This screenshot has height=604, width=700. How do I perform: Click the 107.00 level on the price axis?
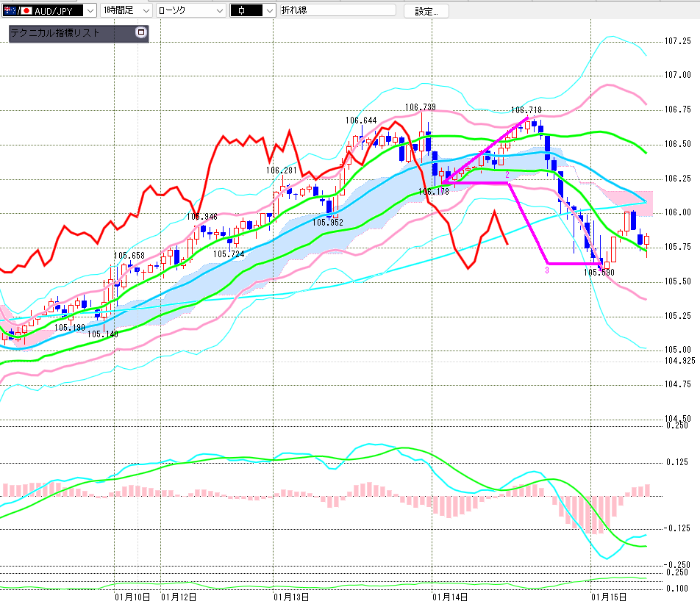coord(678,75)
